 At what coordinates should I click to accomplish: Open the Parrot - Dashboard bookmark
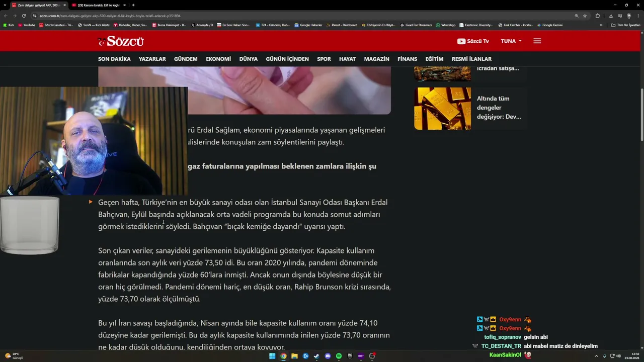click(x=342, y=25)
